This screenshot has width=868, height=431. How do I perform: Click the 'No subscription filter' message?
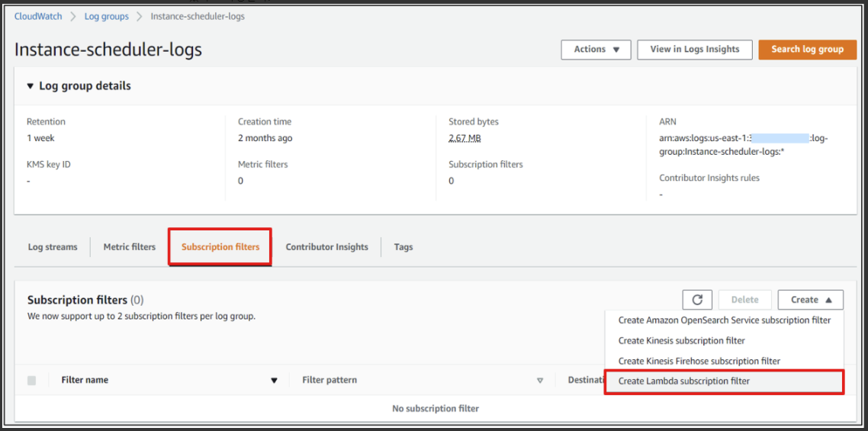(435, 409)
